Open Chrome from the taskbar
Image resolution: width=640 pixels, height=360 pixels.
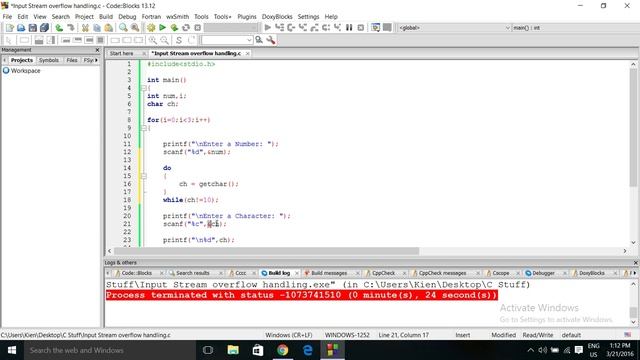[282, 350]
